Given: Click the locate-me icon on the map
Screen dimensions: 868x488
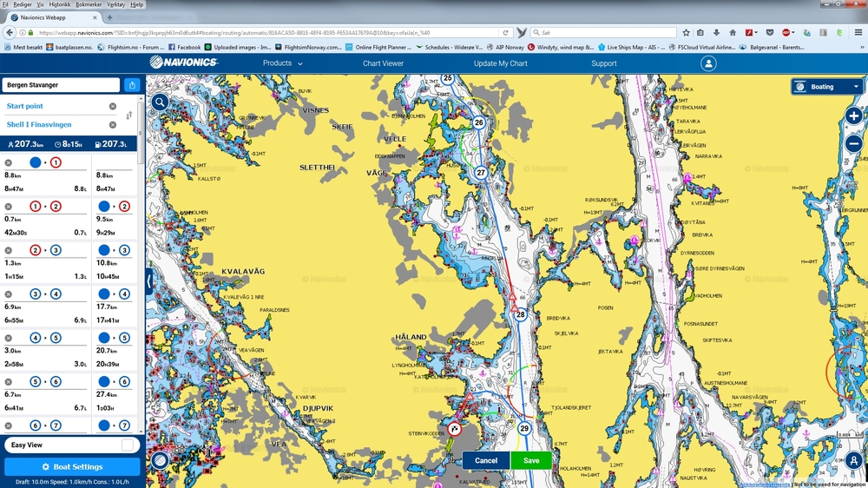Looking at the screenshot, I should point(853,459).
